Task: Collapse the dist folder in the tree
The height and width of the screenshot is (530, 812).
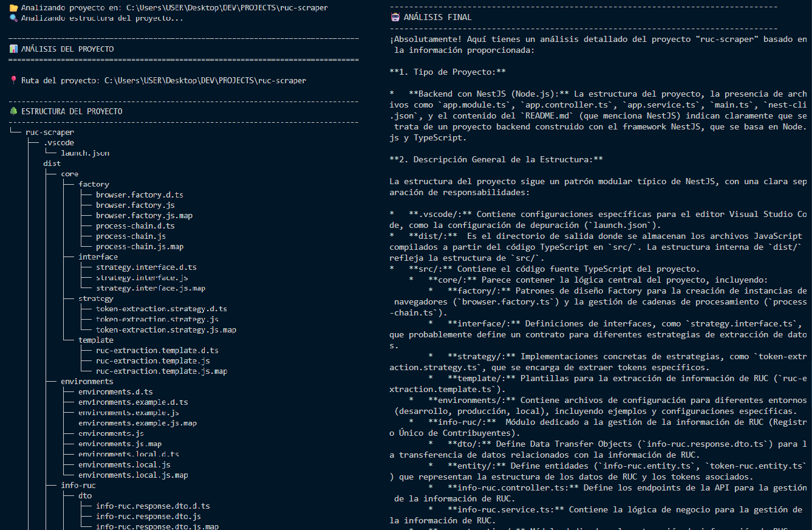Action: point(52,163)
